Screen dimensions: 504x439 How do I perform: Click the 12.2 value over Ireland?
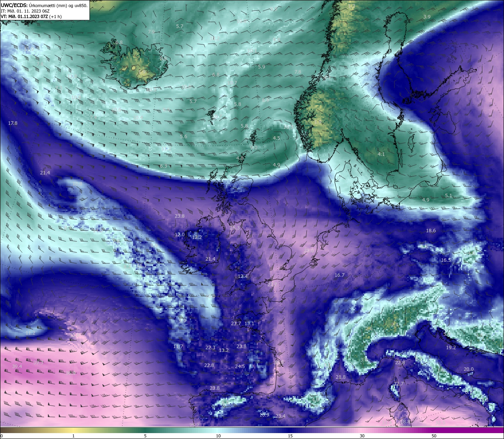197,237
